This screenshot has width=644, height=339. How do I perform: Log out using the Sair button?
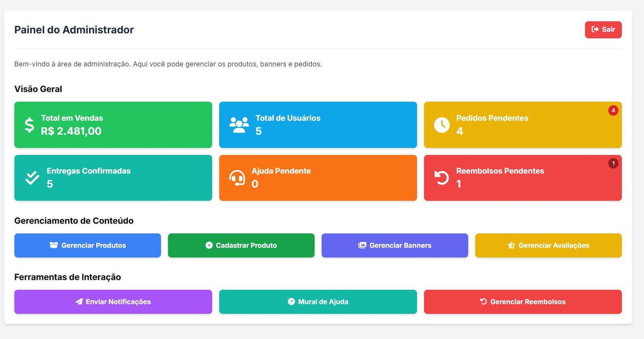pos(603,30)
